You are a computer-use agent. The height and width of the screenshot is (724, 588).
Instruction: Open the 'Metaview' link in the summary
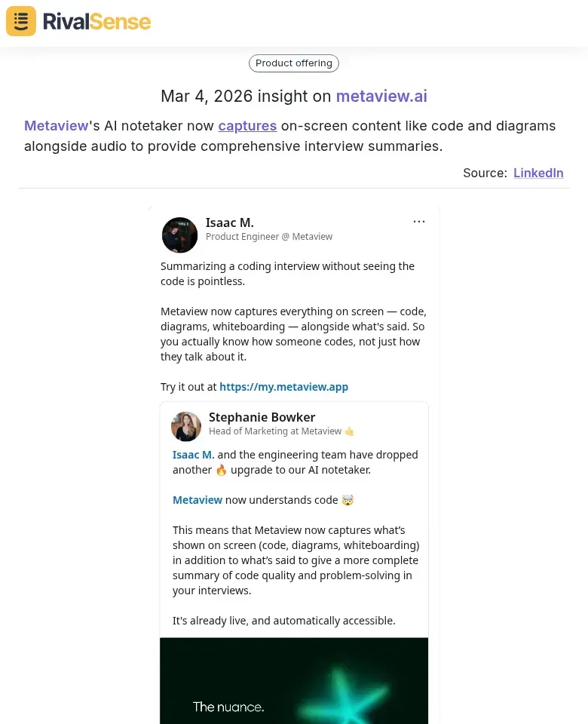coord(56,125)
